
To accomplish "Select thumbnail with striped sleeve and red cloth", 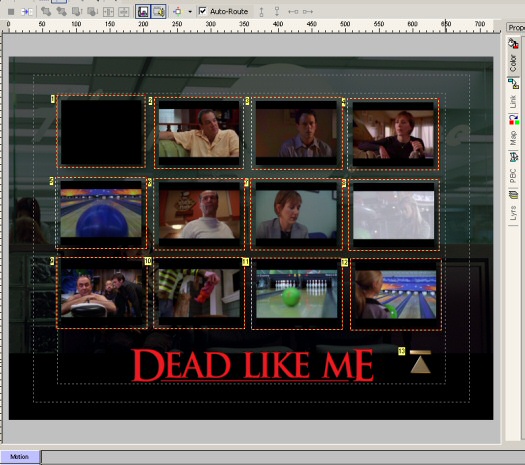I will point(199,293).
